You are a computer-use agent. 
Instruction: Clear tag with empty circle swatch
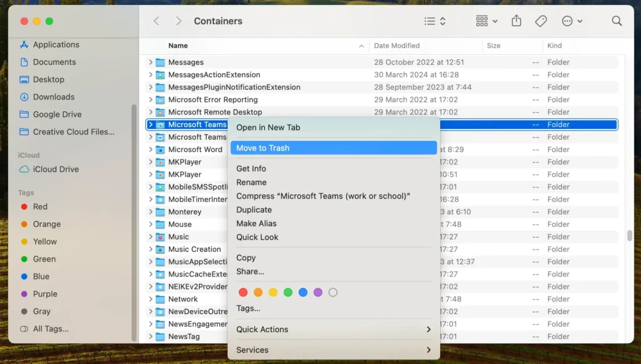pyautogui.click(x=333, y=293)
